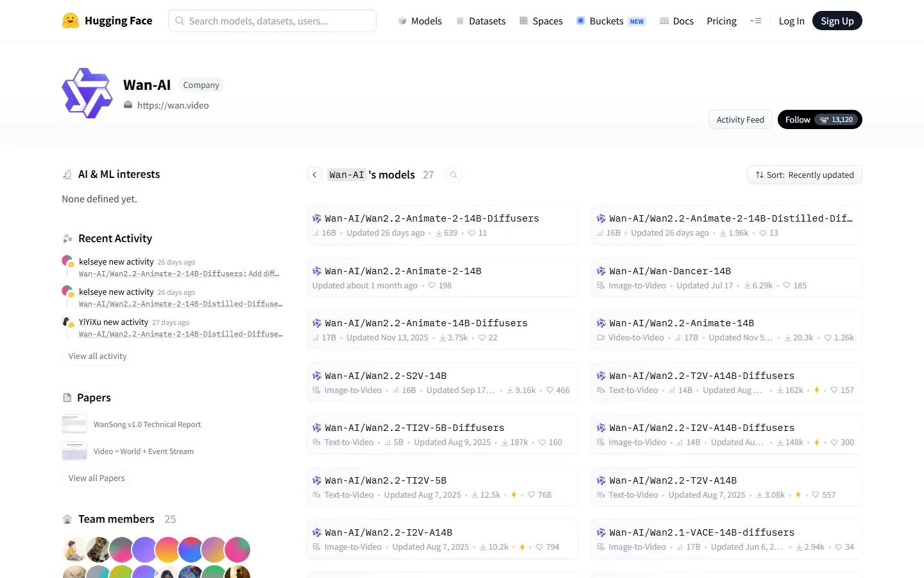924x578 pixels.
Task: Open the Wan2.2-TI2V-5B model
Action: pyautogui.click(x=442, y=487)
